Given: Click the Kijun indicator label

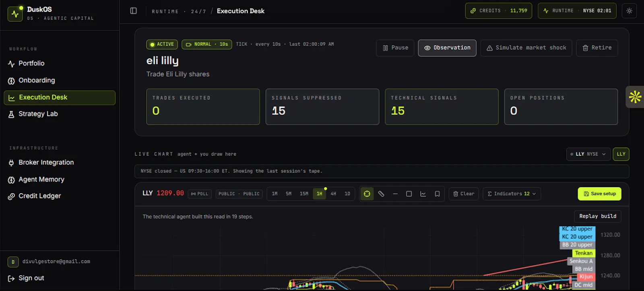Looking at the screenshot, I should (586, 277).
